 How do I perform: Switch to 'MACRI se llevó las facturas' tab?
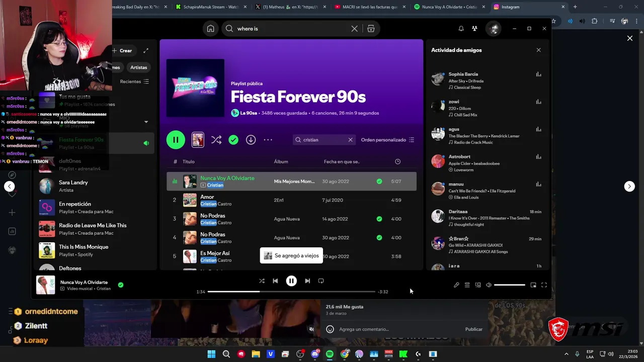click(x=369, y=7)
